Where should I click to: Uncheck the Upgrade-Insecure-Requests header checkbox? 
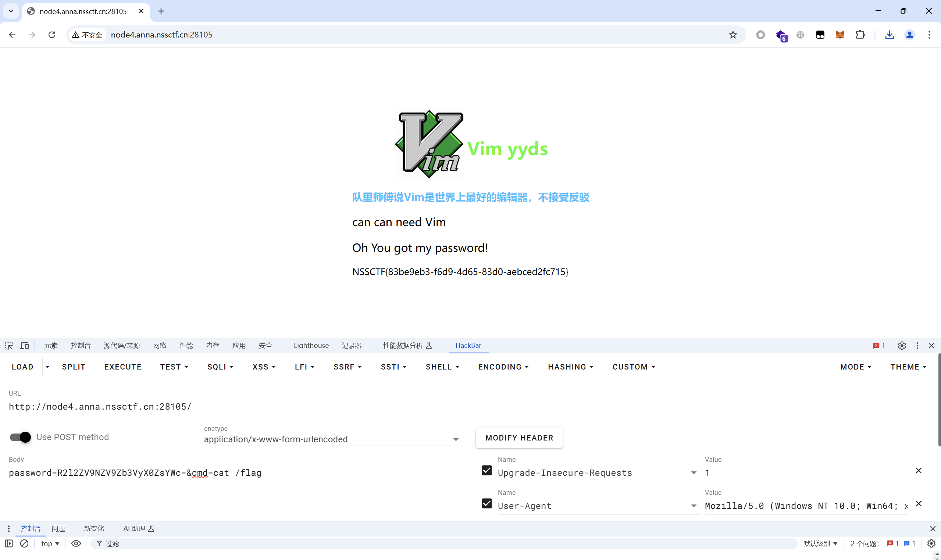coord(487,470)
